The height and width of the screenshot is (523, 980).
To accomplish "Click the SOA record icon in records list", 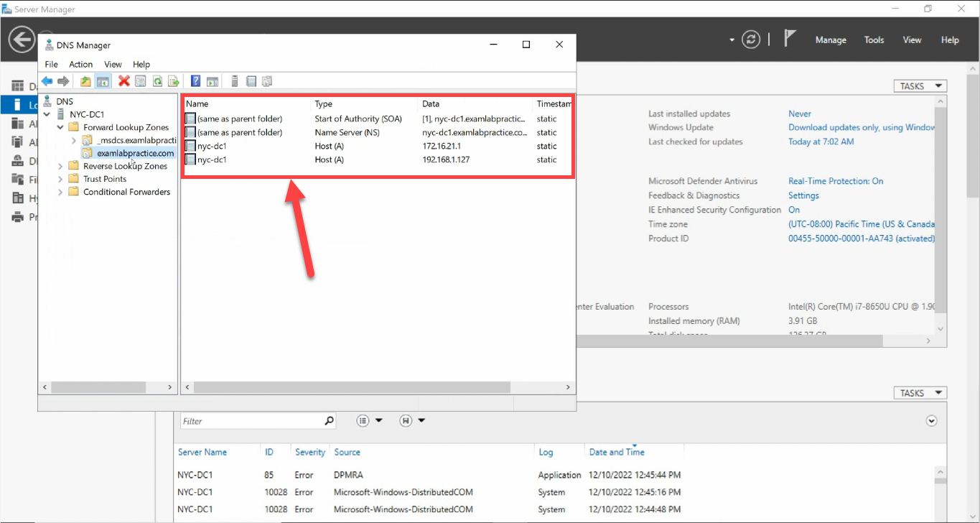I will [x=190, y=119].
